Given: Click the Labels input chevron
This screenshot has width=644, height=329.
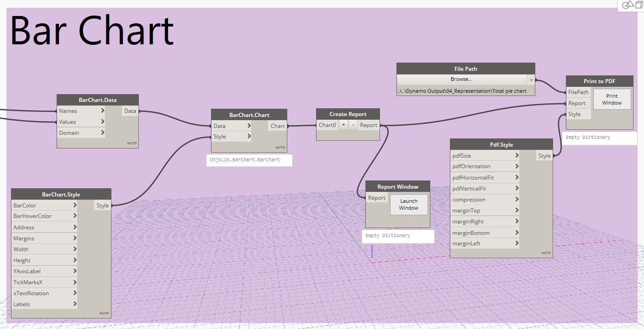Looking at the screenshot, I should (75, 304).
